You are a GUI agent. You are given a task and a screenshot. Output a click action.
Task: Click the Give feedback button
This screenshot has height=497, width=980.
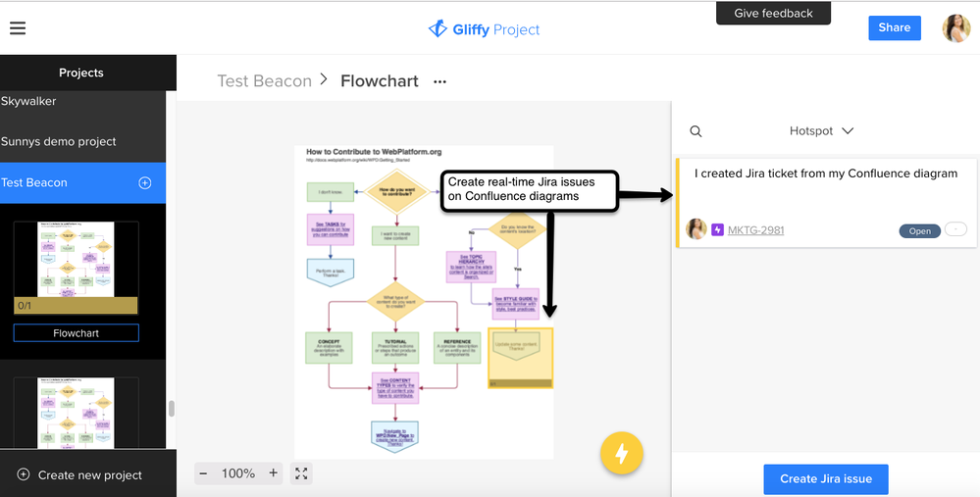click(773, 13)
